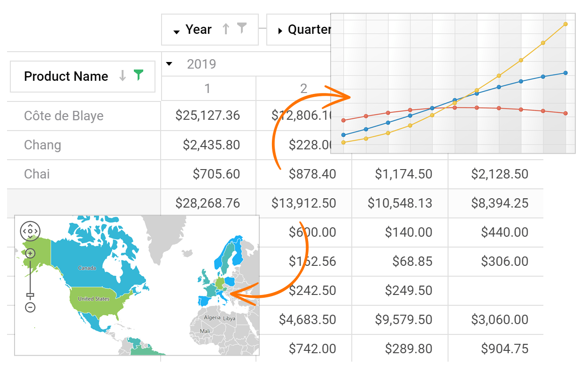Zoom in on the map with plus button
This screenshot has height=372, width=588.
click(30, 254)
